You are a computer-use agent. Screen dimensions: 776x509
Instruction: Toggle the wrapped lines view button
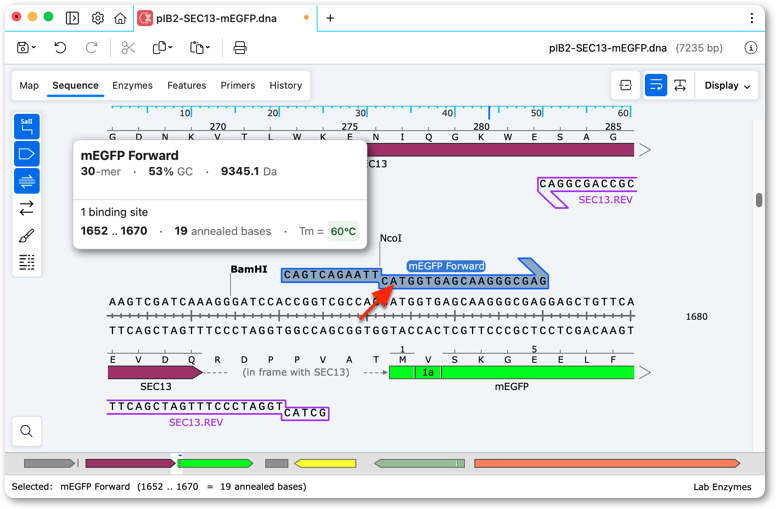pos(656,85)
